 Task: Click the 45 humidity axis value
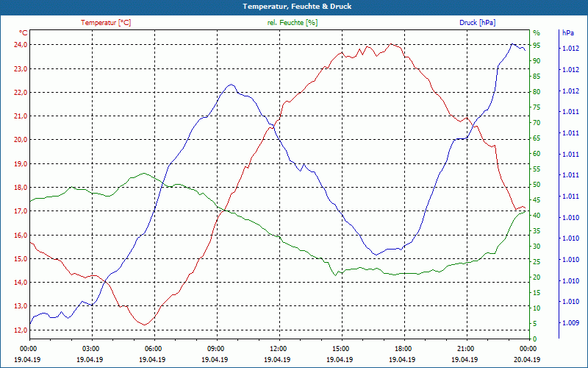[x=537, y=200]
